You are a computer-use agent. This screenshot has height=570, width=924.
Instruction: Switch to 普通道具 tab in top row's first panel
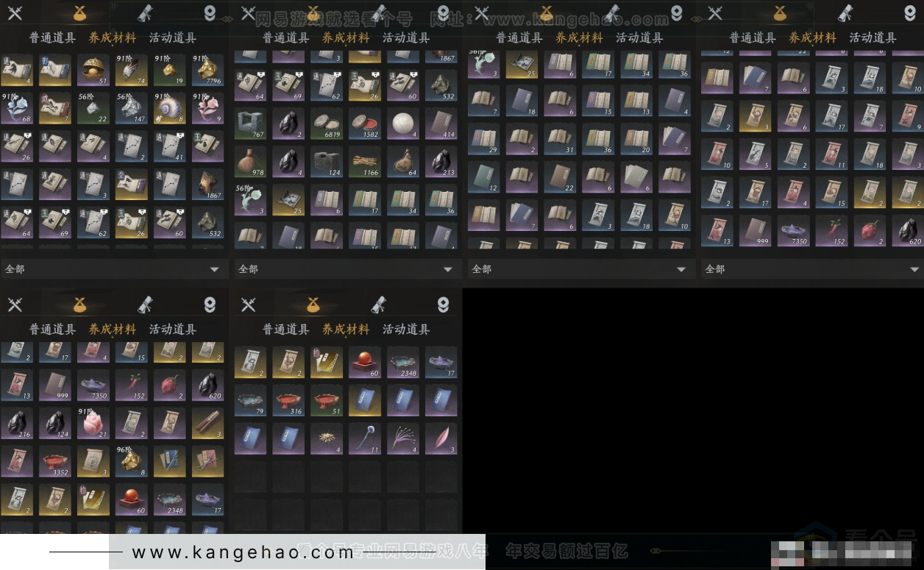pyautogui.click(x=52, y=38)
